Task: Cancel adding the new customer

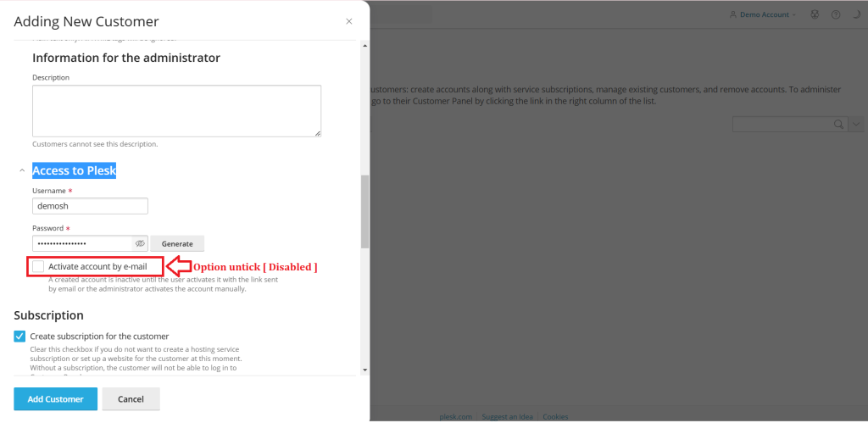Action: pyautogui.click(x=131, y=398)
